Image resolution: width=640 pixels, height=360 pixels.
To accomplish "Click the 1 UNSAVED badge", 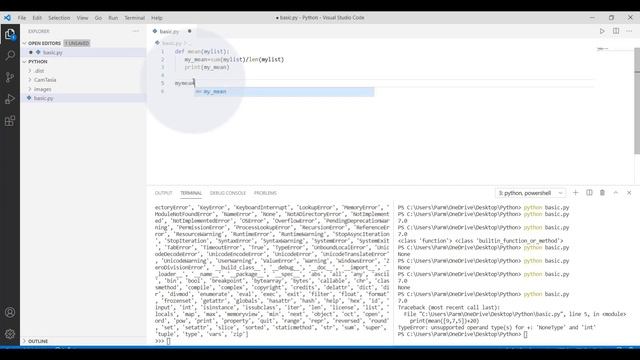I will 77,43.
